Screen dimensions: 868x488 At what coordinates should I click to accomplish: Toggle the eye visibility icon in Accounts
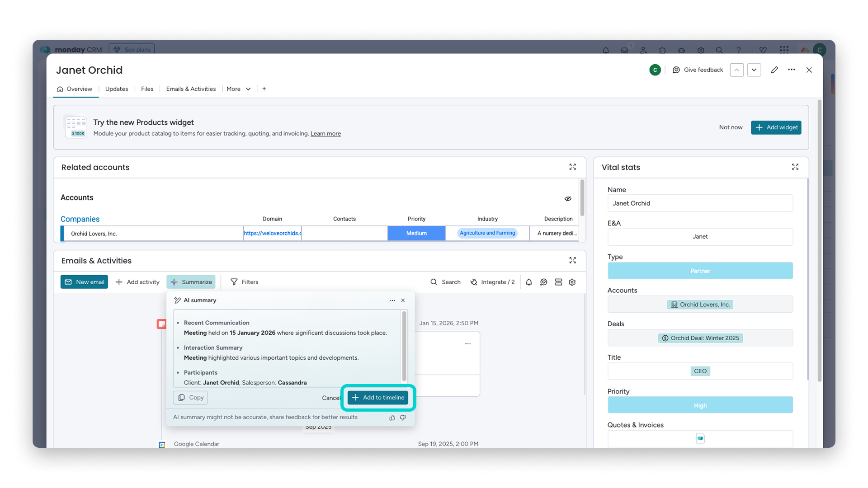[568, 199]
